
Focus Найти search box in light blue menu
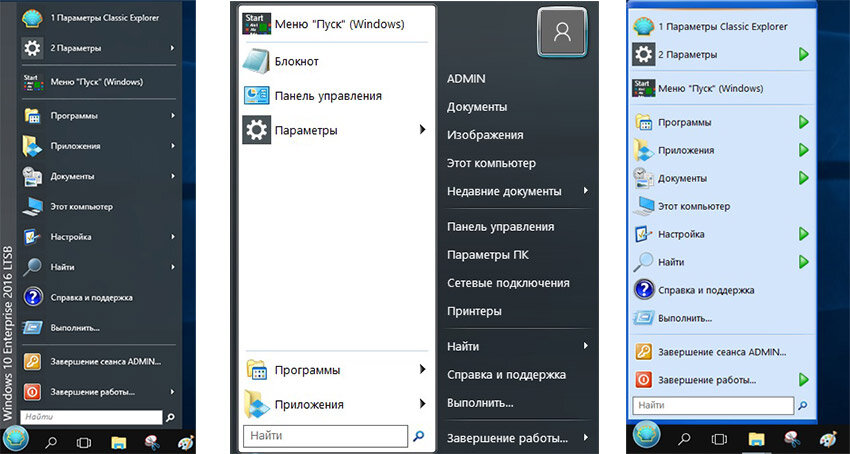[x=713, y=405]
